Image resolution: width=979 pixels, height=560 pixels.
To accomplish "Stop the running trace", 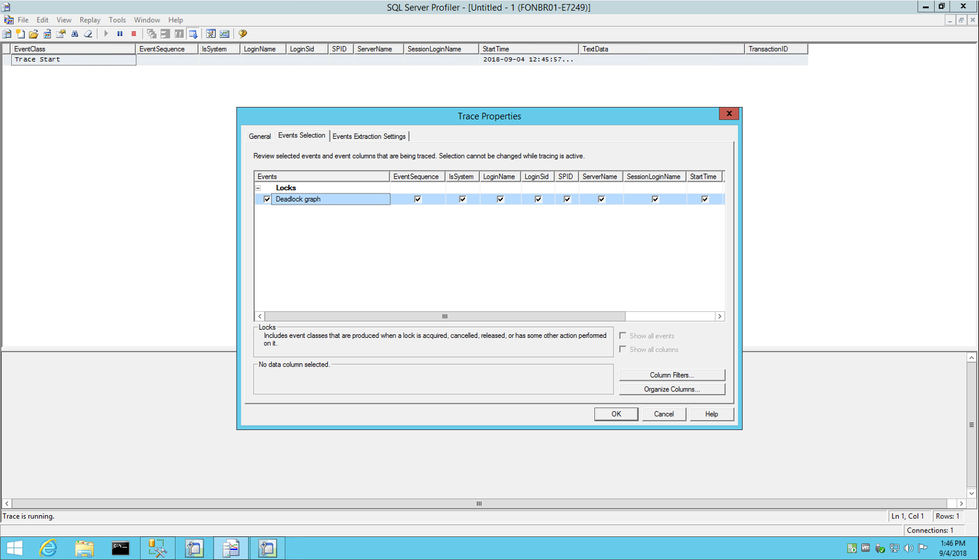I will click(133, 34).
